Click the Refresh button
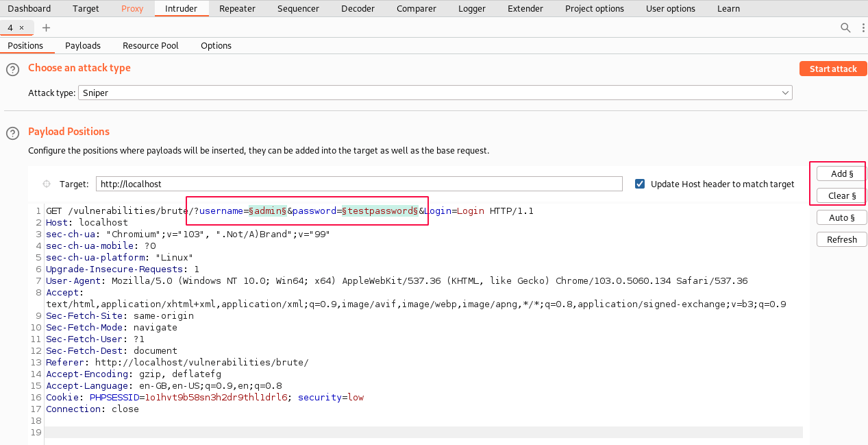 pos(841,239)
